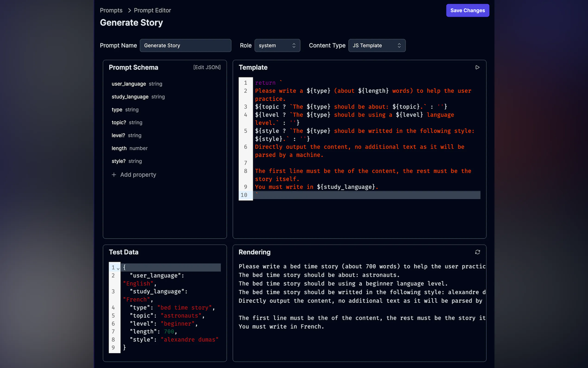Go back to Prompts breadcrumb
This screenshot has height=368, width=588.
(x=111, y=10)
